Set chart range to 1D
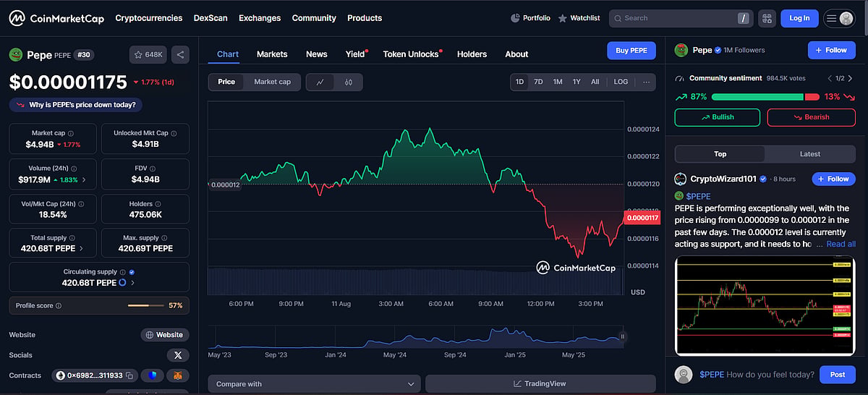Viewport: 868px width, 395px height. tap(519, 82)
